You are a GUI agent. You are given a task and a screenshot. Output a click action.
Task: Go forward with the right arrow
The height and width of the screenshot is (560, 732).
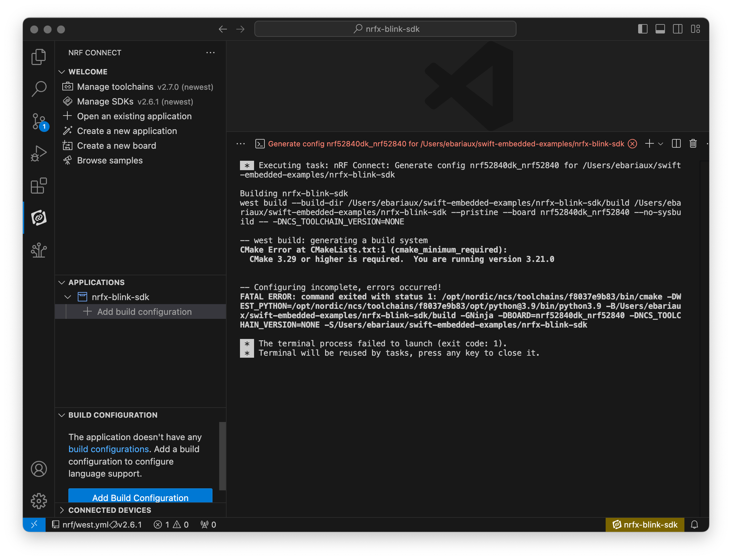click(240, 29)
